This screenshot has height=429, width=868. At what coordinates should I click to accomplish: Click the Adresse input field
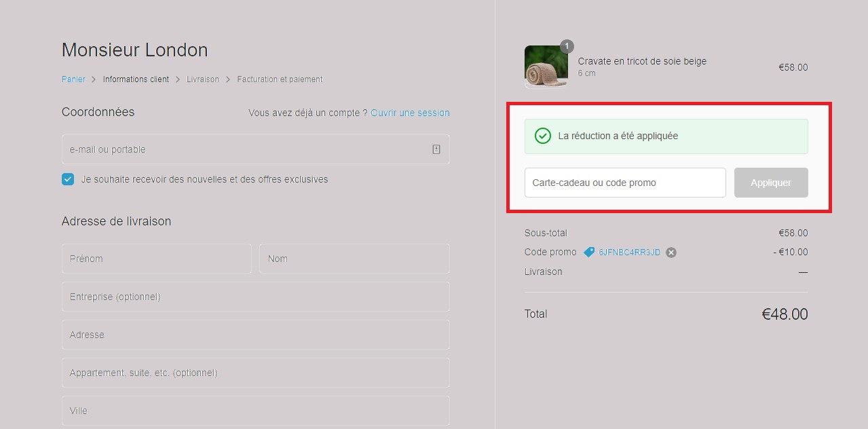tap(255, 335)
